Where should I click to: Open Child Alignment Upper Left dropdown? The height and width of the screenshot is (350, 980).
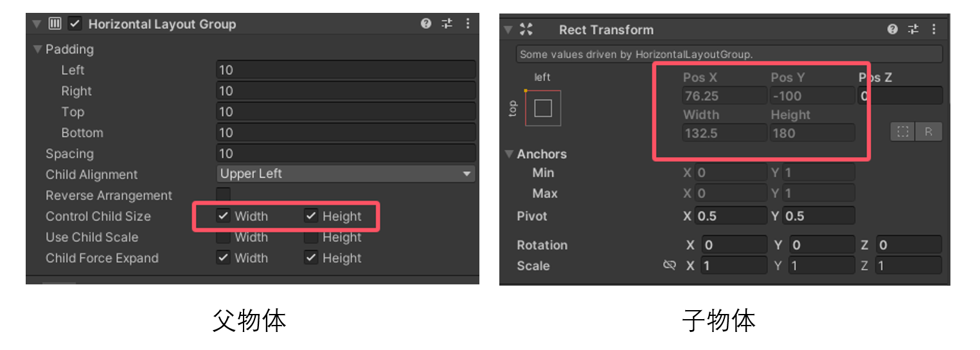[346, 174]
